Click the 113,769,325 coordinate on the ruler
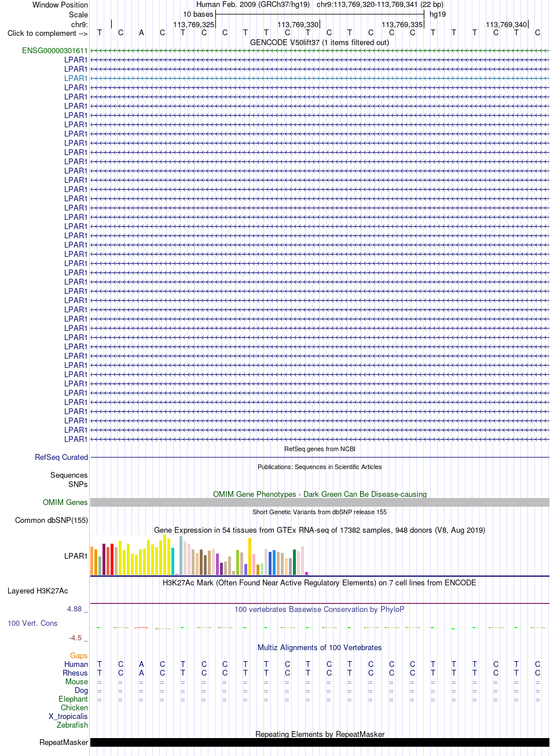This screenshot has width=550, height=756. [194, 24]
